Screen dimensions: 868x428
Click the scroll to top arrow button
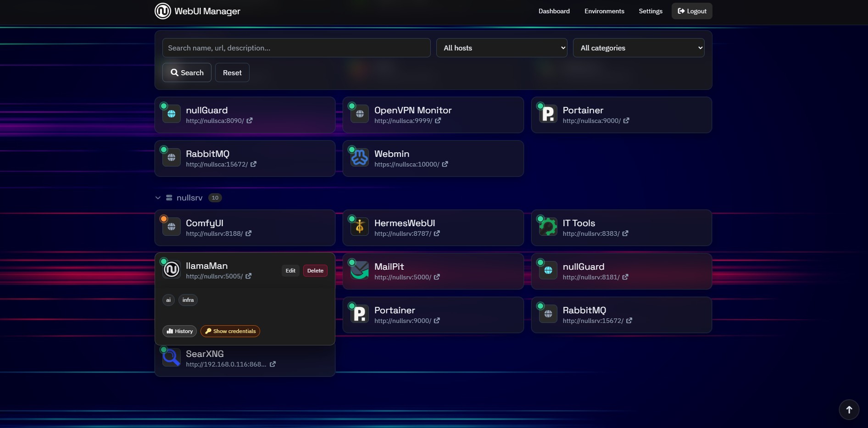coord(849,410)
